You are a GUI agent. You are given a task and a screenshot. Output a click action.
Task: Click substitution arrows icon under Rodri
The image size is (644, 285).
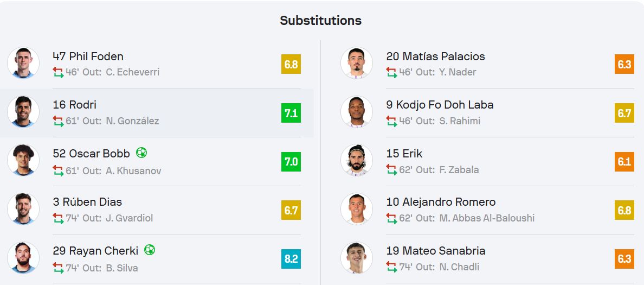(x=59, y=121)
